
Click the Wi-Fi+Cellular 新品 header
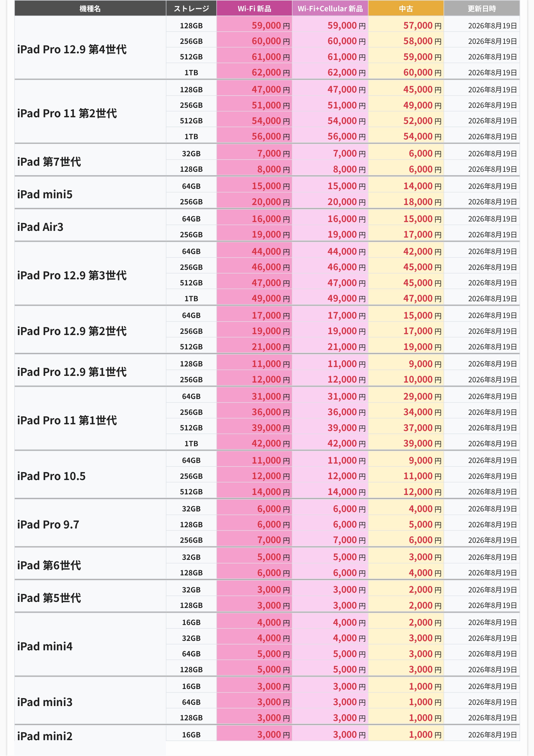click(x=330, y=8)
